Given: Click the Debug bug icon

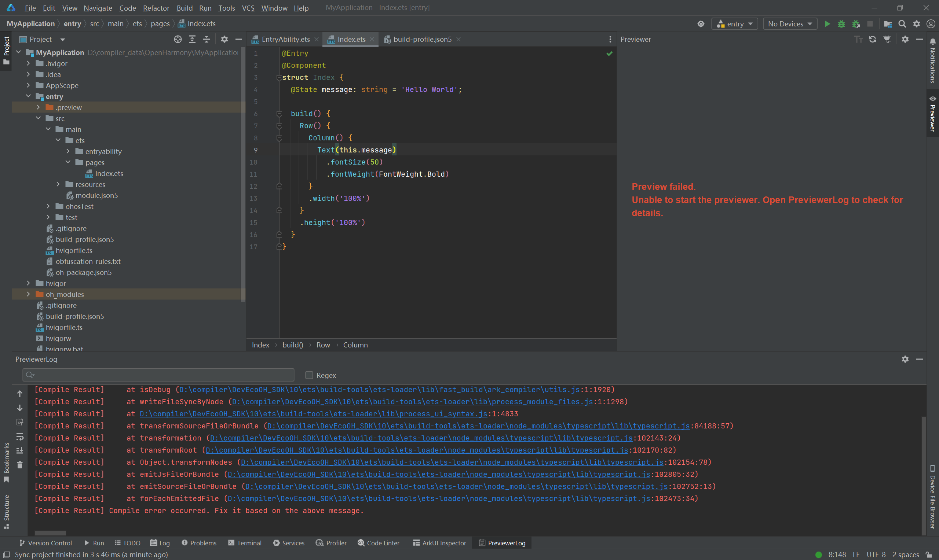Looking at the screenshot, I should point(841,24).
